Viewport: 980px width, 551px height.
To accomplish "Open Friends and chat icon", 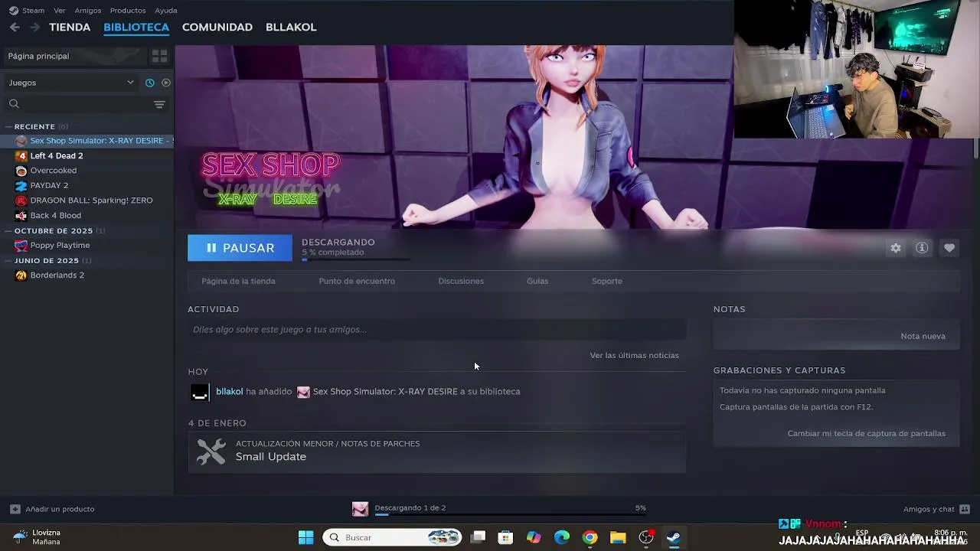I will [x=965, y=509].
